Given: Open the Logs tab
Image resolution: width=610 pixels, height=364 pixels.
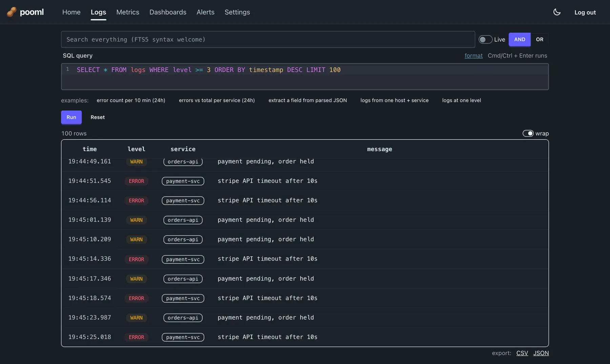Looking at the screenshot, I should click(98, 12).
